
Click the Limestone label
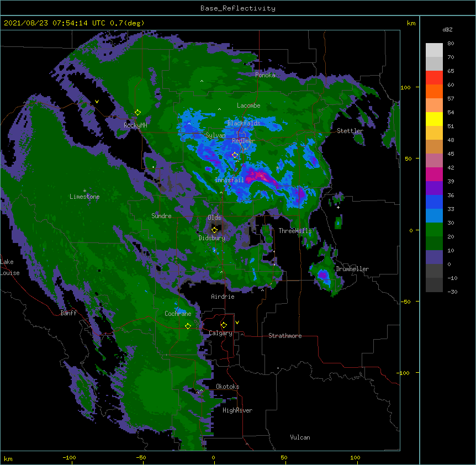pyautogui.click(x=84, y=197)
